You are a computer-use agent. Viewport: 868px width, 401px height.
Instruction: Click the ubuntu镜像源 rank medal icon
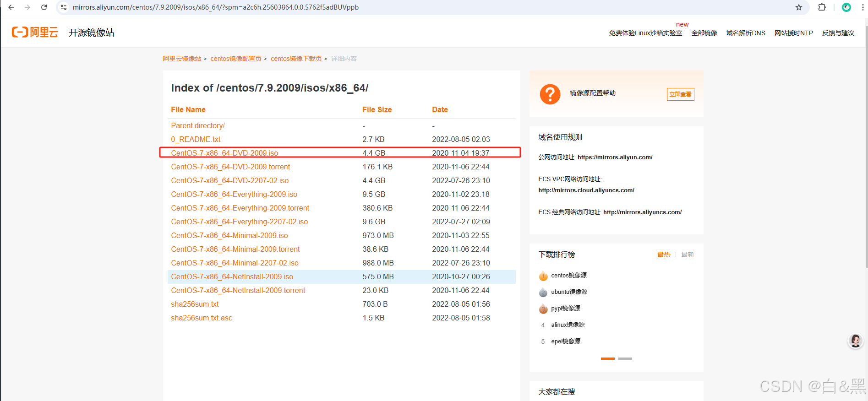(x=543, y=292)
